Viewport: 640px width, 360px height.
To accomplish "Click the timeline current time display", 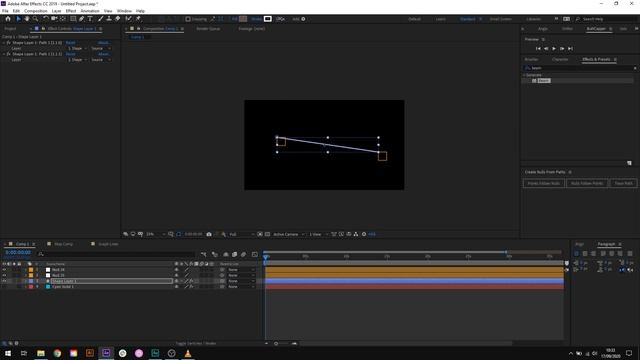I will coord(18,253).
